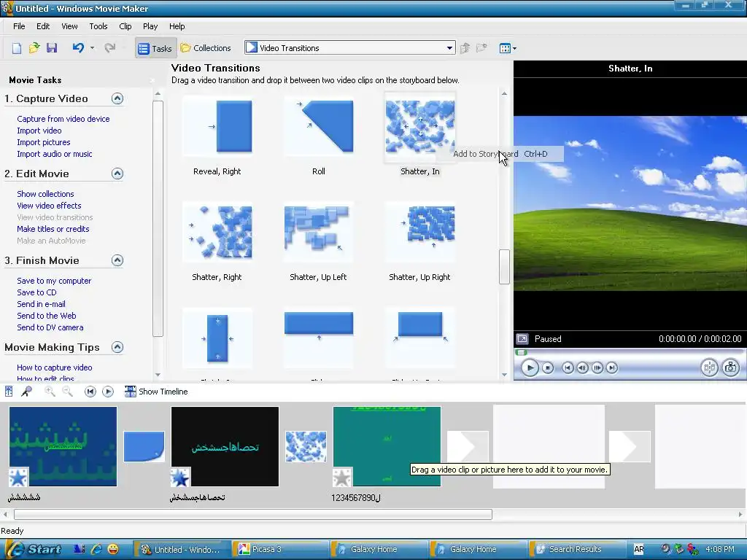
Task: Open the Views dropdown button
Action: click(508, 48)
